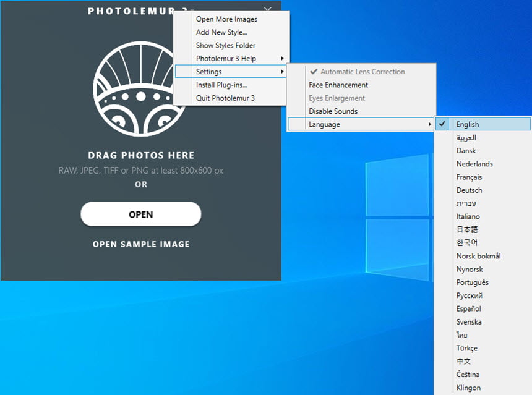This screenshot has width=532, height=395.
Task: Select Korean 한국어 language
Action: click(483, 243)
